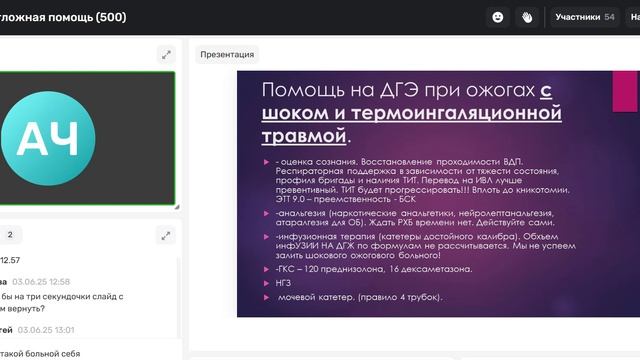Expand the speaker video panel
Screen dimensions: 640x360
click(x=166, y=55)
